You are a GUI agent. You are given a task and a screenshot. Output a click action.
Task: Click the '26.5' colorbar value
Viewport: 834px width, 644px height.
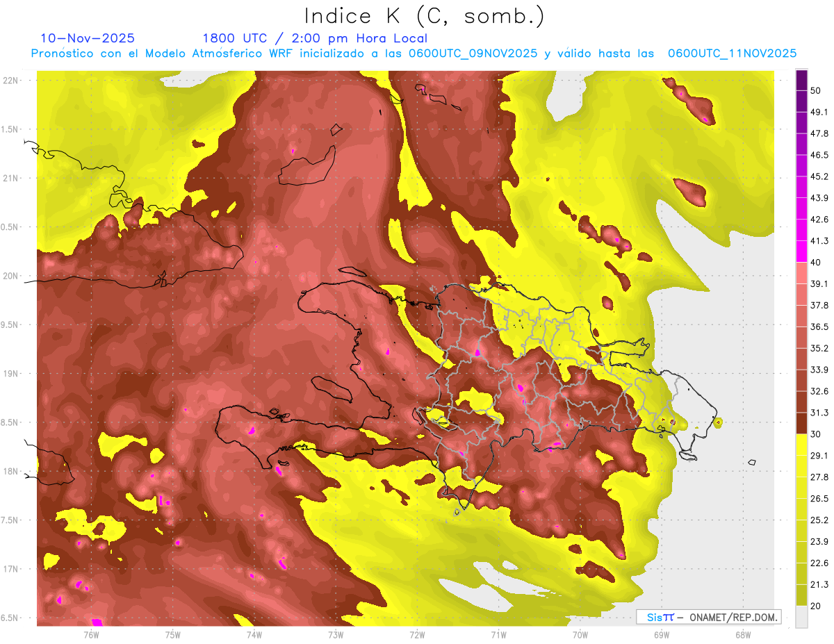click(819, 499)
